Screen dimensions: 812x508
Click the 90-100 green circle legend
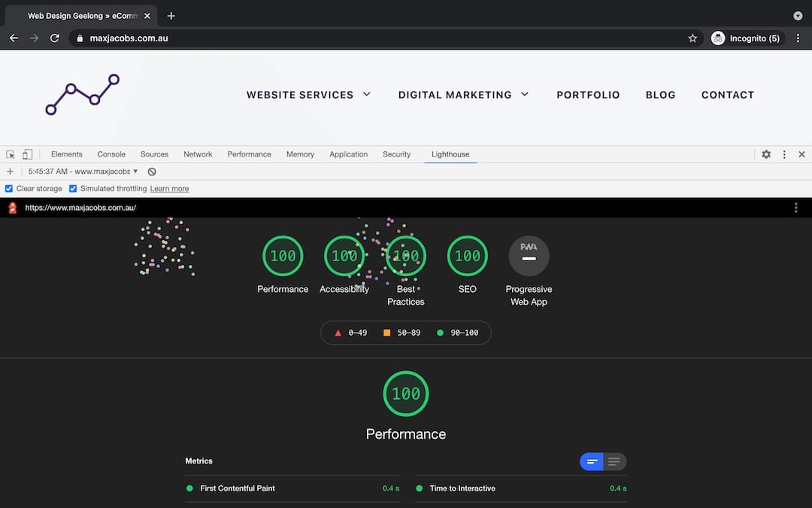tap(458, 333)
